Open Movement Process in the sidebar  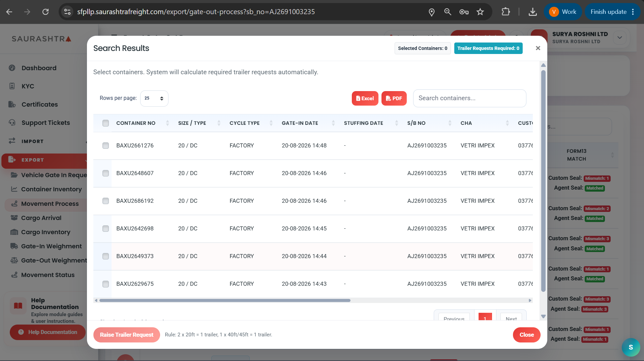pos(46,203)
